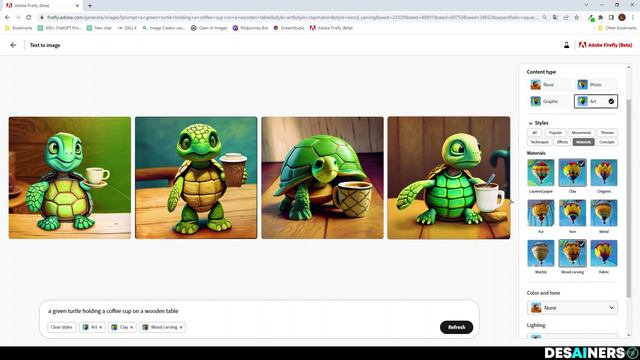Open the browser profile avatar
Screen dimensions: 640x360
pos(622,17)
